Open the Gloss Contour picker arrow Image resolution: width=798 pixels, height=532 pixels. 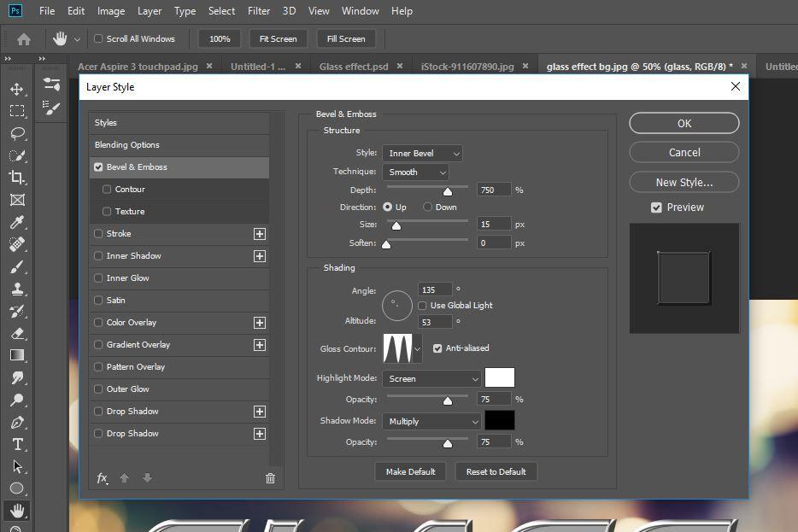417,349
